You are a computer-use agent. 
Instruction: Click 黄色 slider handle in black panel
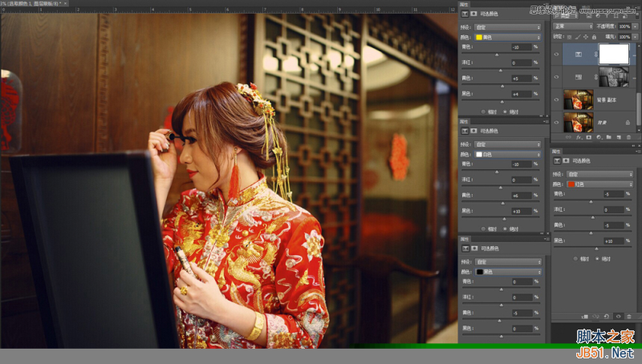coord(499,321)
